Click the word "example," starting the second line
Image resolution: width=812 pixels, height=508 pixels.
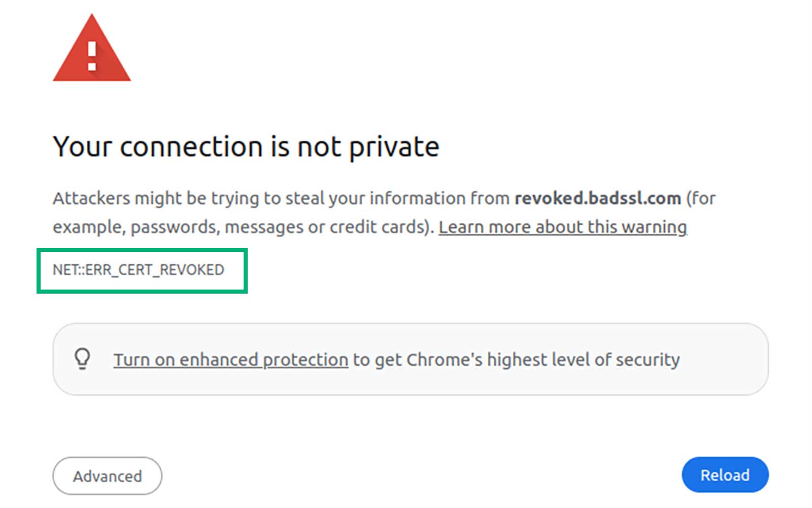point(89,227)
